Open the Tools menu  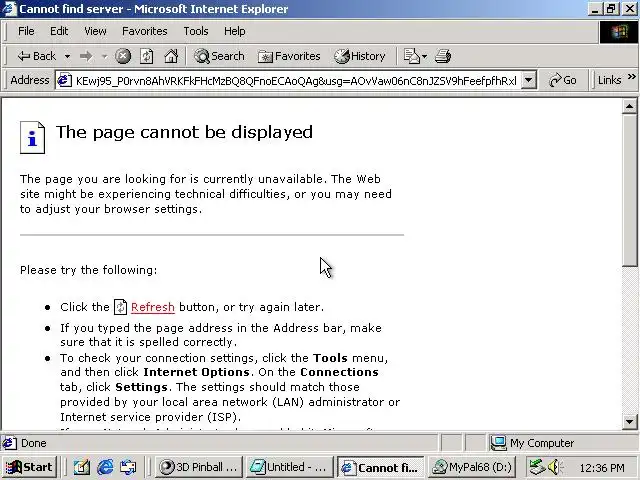(196, 31)
